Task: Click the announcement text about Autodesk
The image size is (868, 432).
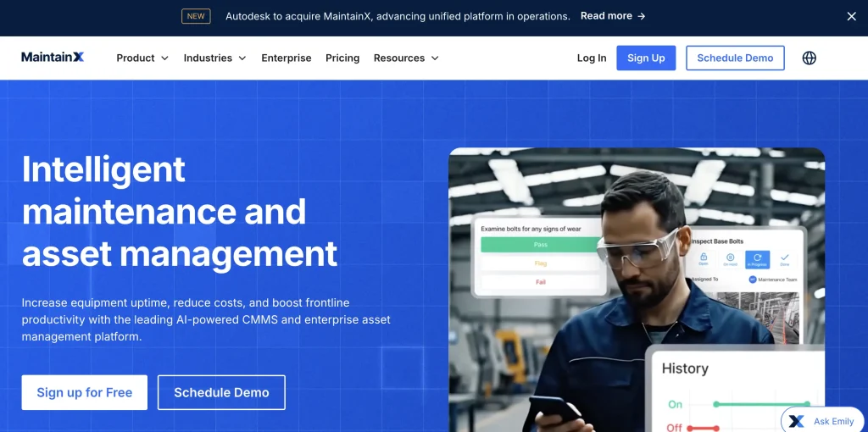Action: tap(398, 17)
